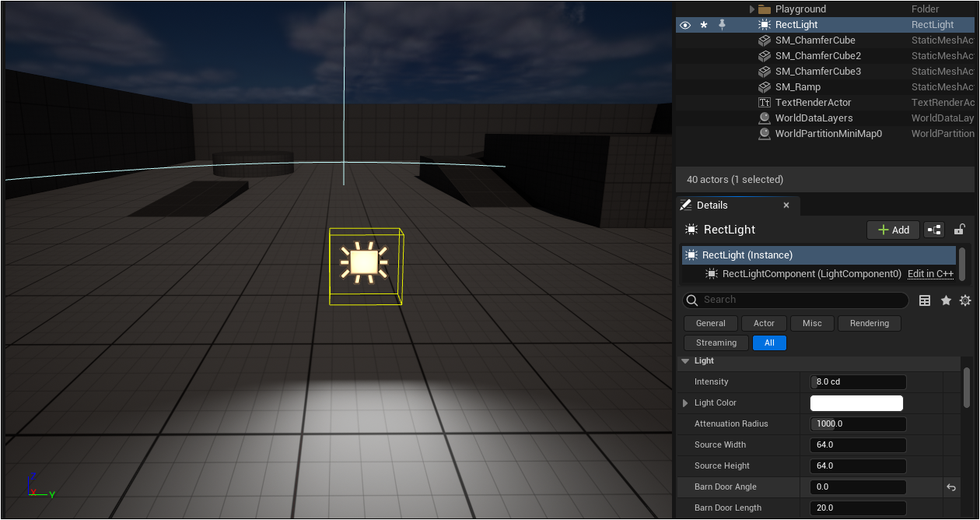Viewport: 980px width, 520px height.
Task: Open the Details settings gear
Action: (x=965, y=300)
